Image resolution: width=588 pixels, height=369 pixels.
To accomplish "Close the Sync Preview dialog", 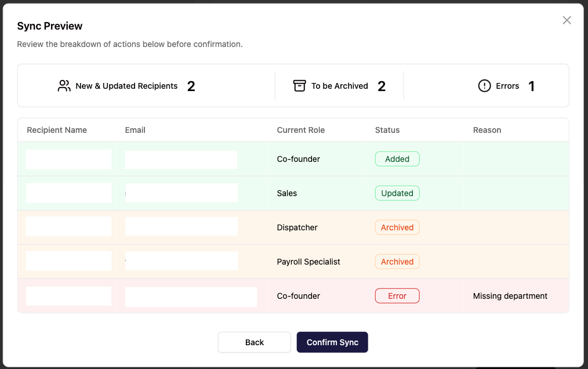I will coord(567,20).
